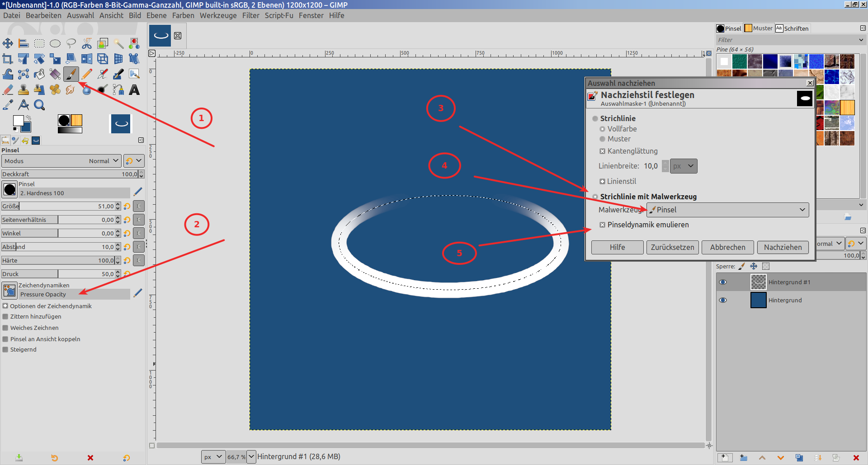Select the Strichlinie mit Malwerkzeug radio option
Viewport: 868px width, 465px height.
[x=595, y=197]
